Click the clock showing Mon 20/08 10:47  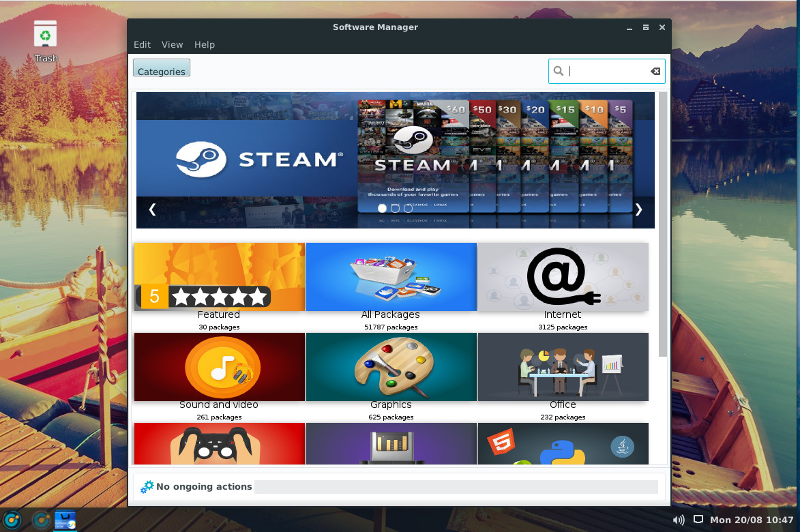[752, 520]
